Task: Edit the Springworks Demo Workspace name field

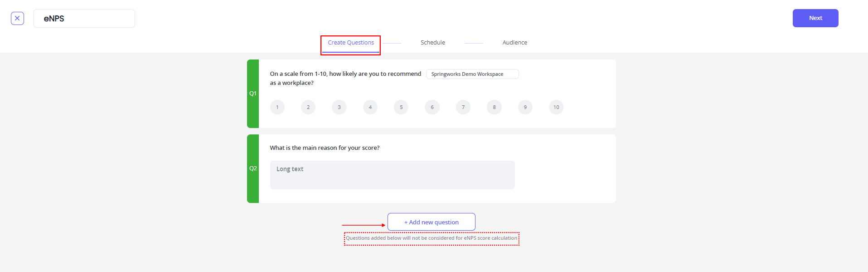Action: point(472,74)
